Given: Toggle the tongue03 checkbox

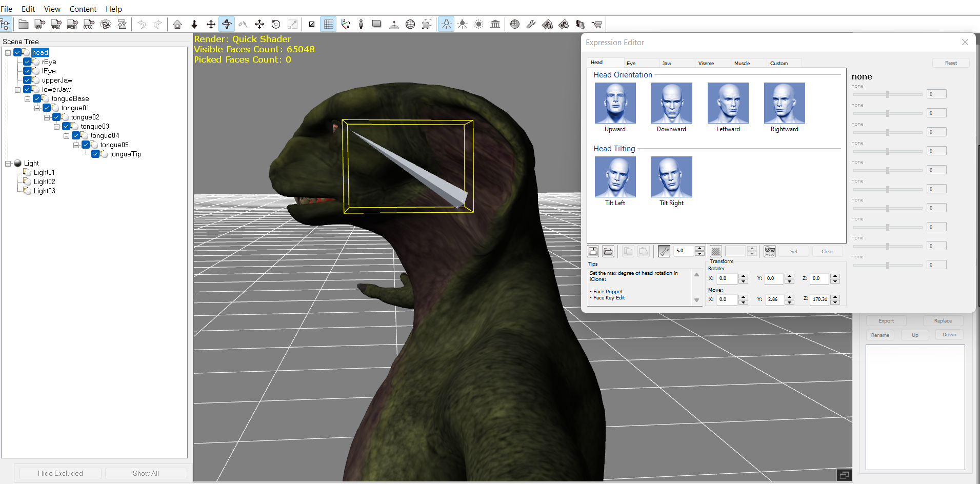Looking at the screenshot, I should (x=66, y=126).
